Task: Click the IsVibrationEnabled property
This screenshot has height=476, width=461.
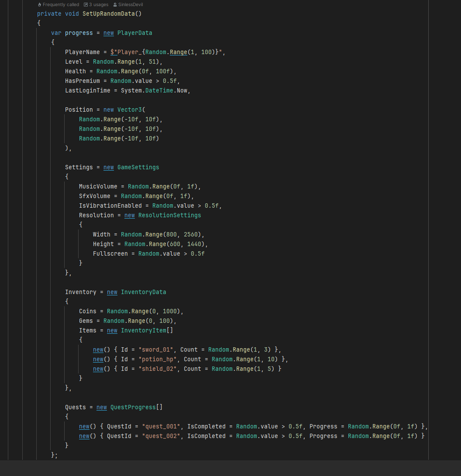Action: click(110, 206)
